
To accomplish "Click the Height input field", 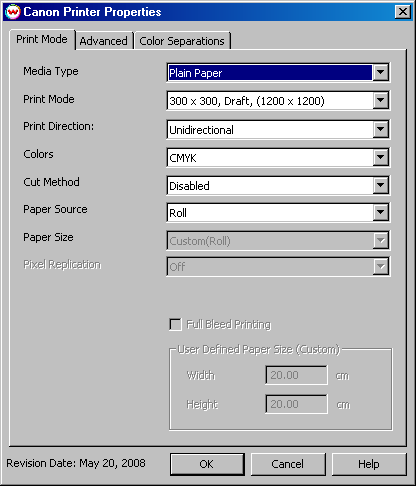I will [296, 404].
